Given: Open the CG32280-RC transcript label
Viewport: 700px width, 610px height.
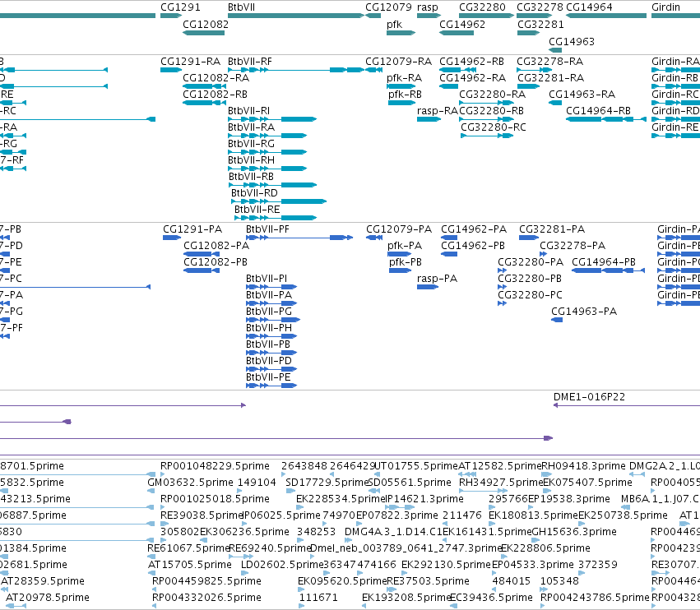Looking at the screenshot, I should pos(494,127).
